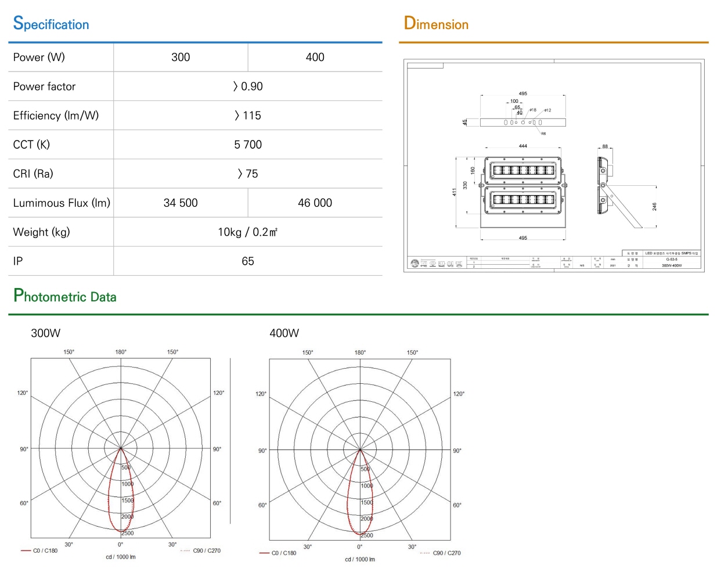This screenshot has width=728, height=583.
Task: Click the G-53-5 model number in title block
Action: (x=672, y=260)
